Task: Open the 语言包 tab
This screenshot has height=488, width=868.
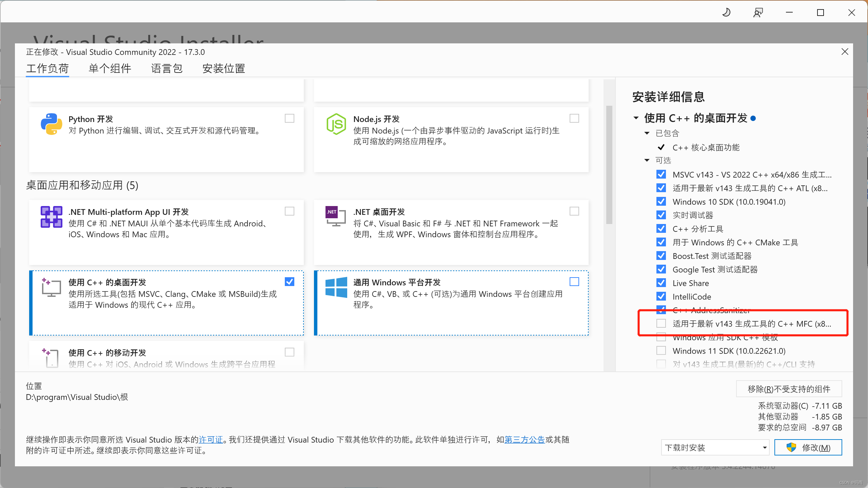Action: point(167,68)
